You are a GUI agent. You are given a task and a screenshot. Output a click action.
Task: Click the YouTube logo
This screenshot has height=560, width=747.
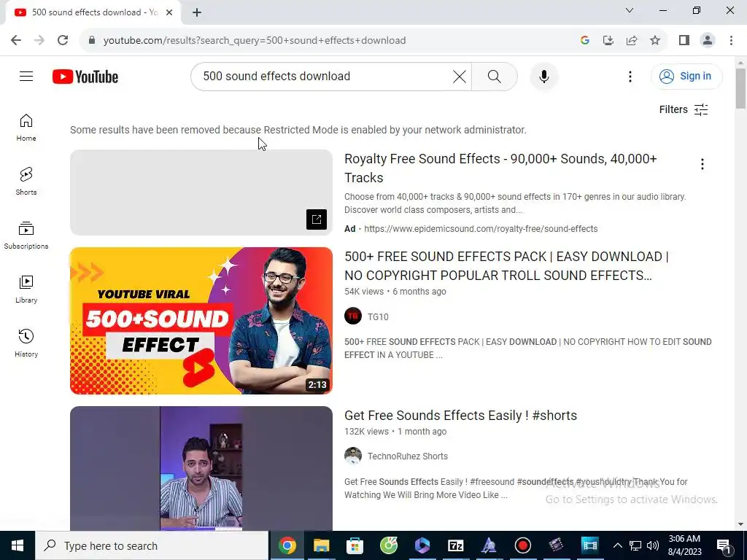point(85,77)
